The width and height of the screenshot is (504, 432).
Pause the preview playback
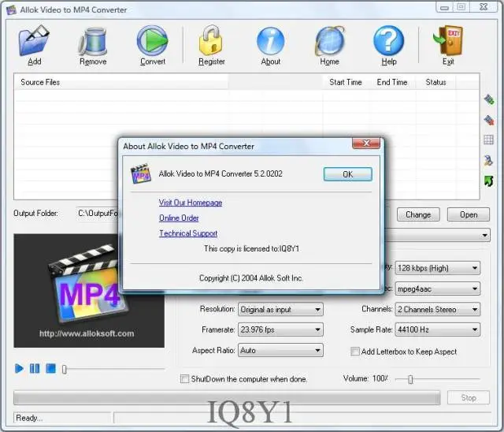click(x=35, y=368)
